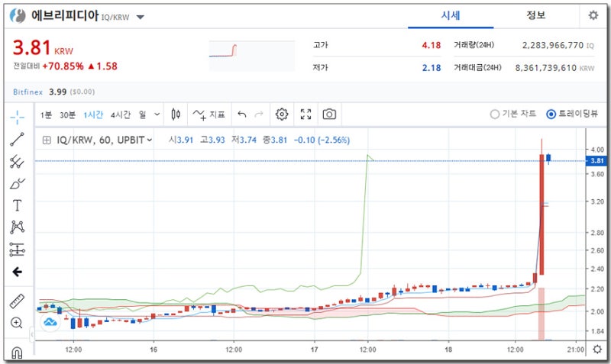Set interval to 4시간
The height and width of the screenshot is (364, 611).
click(121, 114)
